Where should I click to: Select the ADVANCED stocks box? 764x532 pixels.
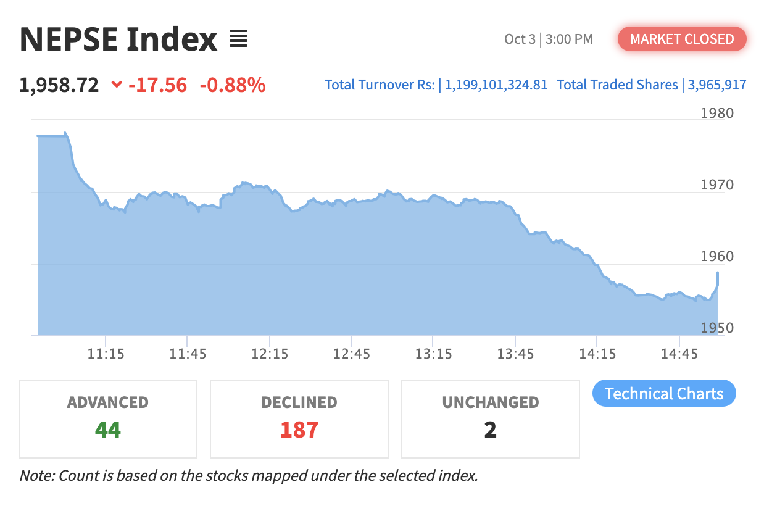108,418
